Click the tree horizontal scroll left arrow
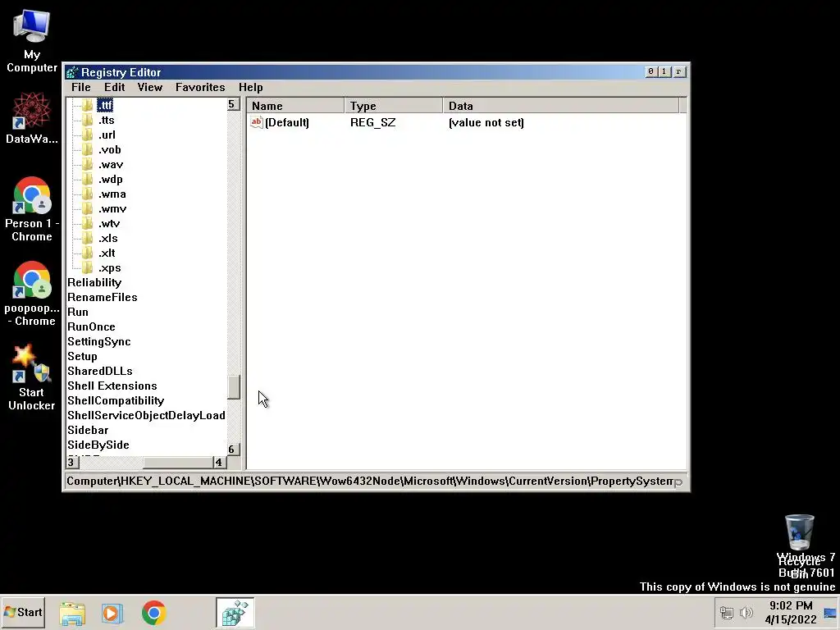This screenshot has height=630, width=840. (x=72, y=463)
